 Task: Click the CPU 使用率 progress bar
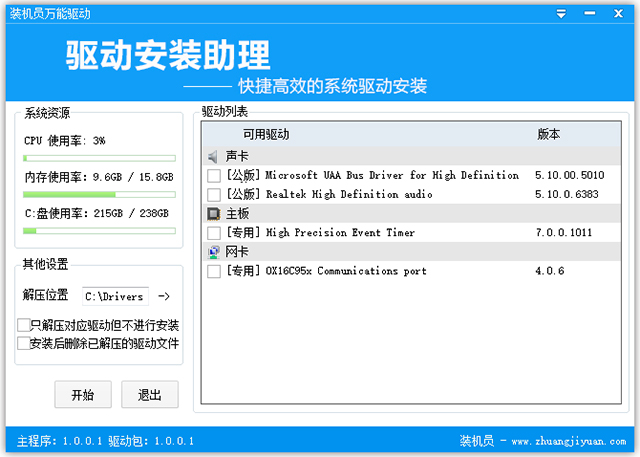coord(99,158)
